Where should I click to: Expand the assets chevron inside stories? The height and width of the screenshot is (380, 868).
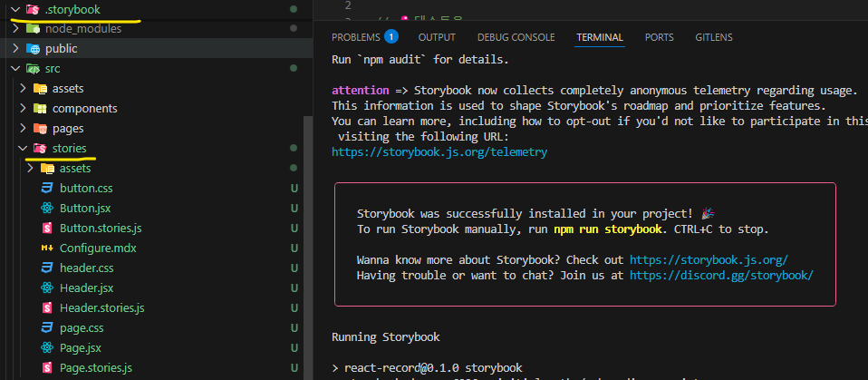pos(30,169)
